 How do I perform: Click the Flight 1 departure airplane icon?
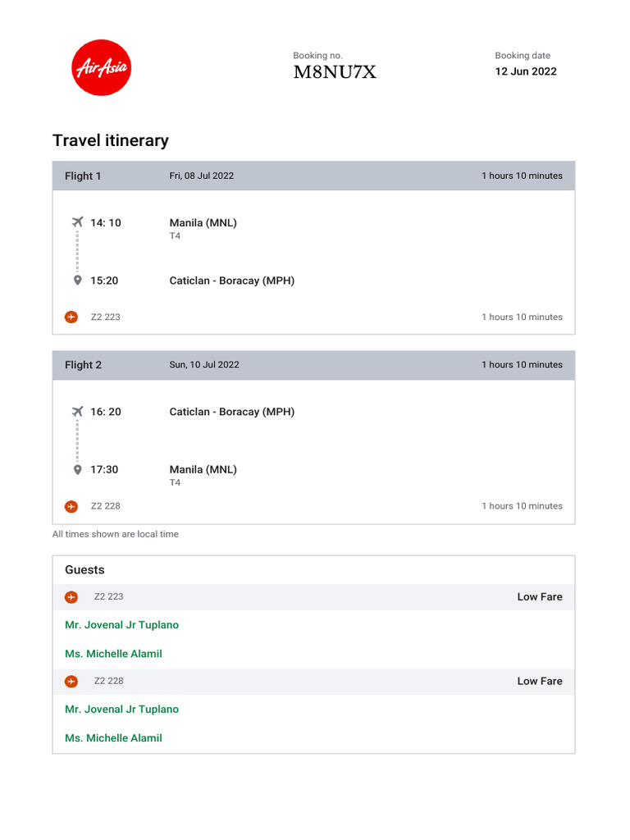(x=78, y=222)
